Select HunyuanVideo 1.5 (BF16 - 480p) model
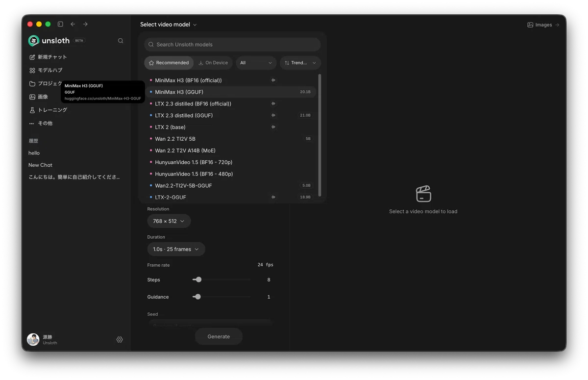 pos(232,174)
